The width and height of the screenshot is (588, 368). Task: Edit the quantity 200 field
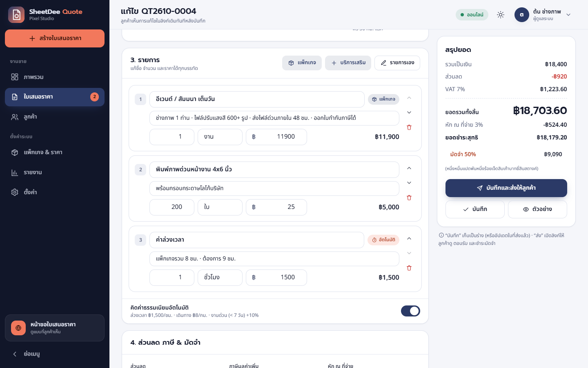coord(172,207)
